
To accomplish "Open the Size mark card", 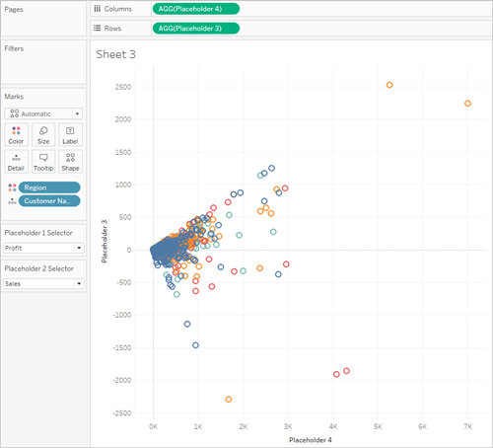I will 43,135.
